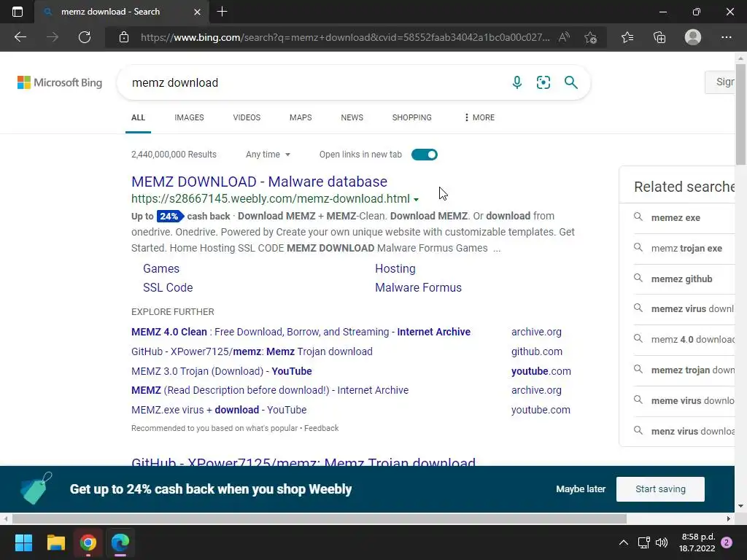View site info via the lock icon

point(124,37)
